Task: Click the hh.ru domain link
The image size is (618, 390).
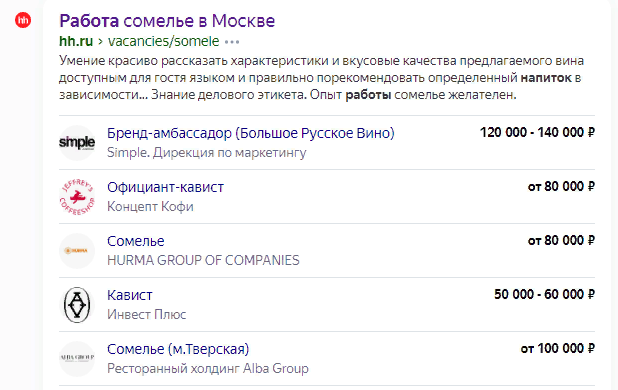Action: pos(76,41)
